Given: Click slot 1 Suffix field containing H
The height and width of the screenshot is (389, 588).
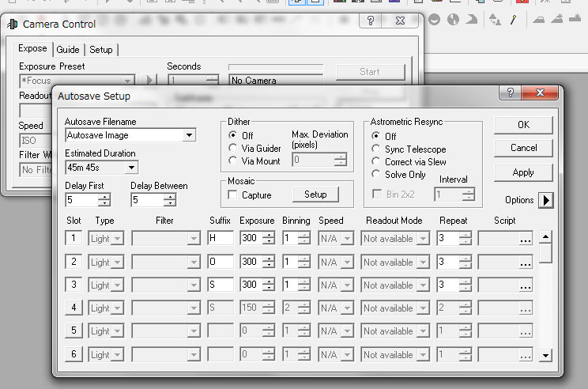Looking at the screenshot, I should (220, 238).
